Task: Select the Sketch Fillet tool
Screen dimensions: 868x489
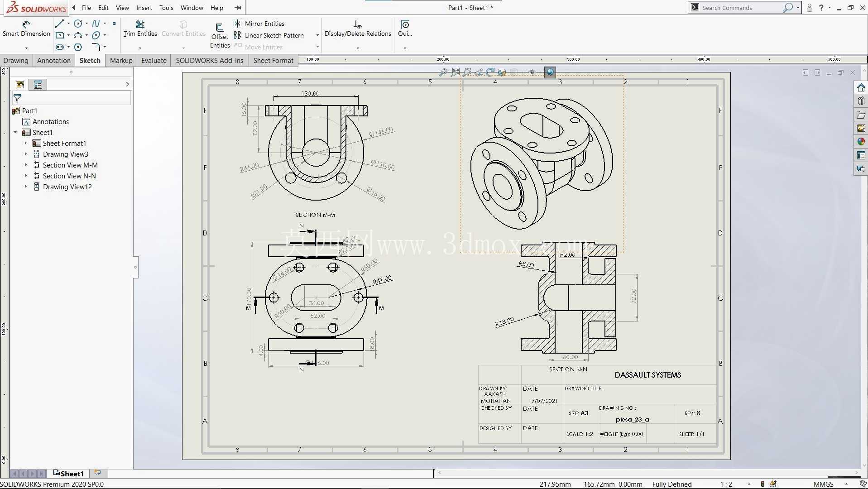Action: pos(96,47)
